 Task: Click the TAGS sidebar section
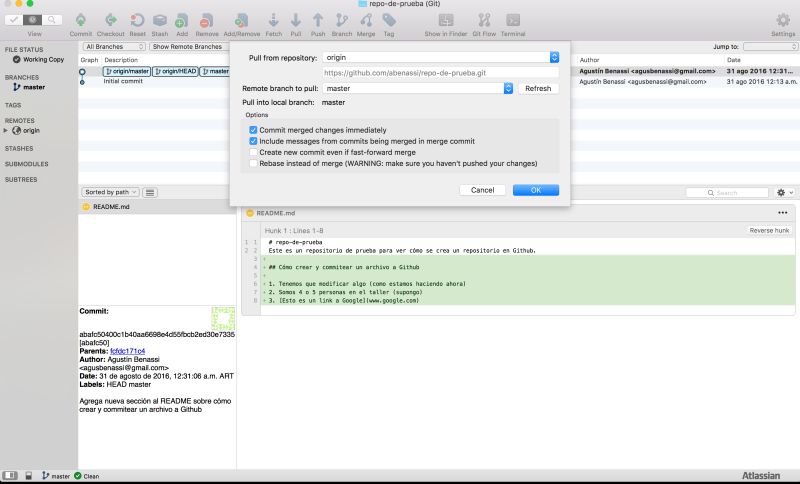[x=13, y=105]
